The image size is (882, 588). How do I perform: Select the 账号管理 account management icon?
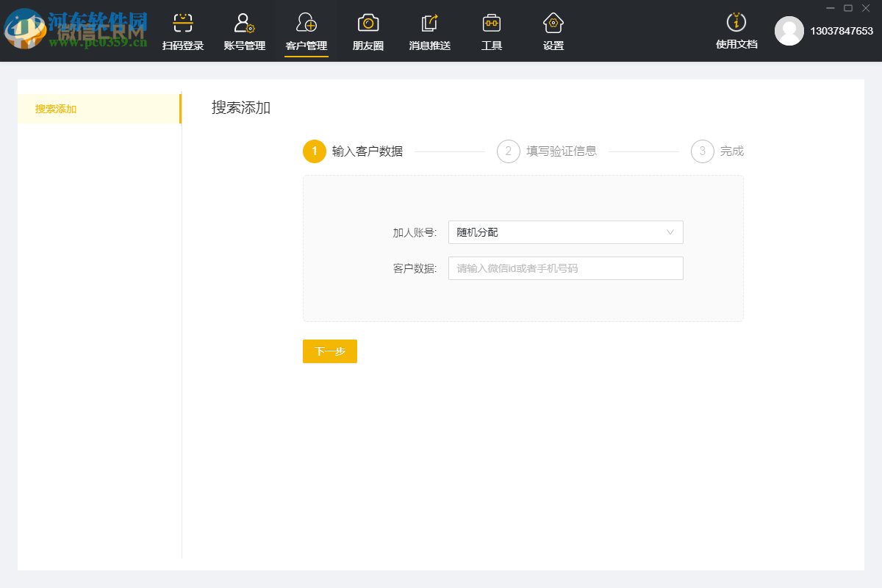(243, 30)
